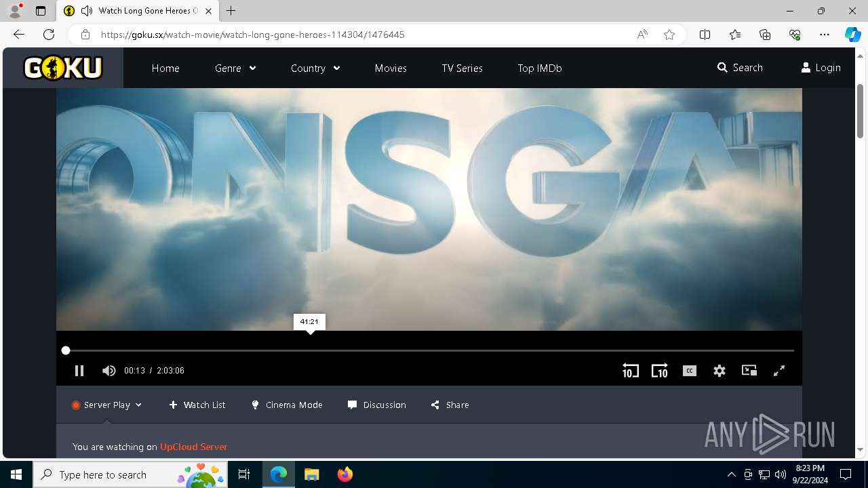
Task: Go back in browser
Action: tap(19, 35)
